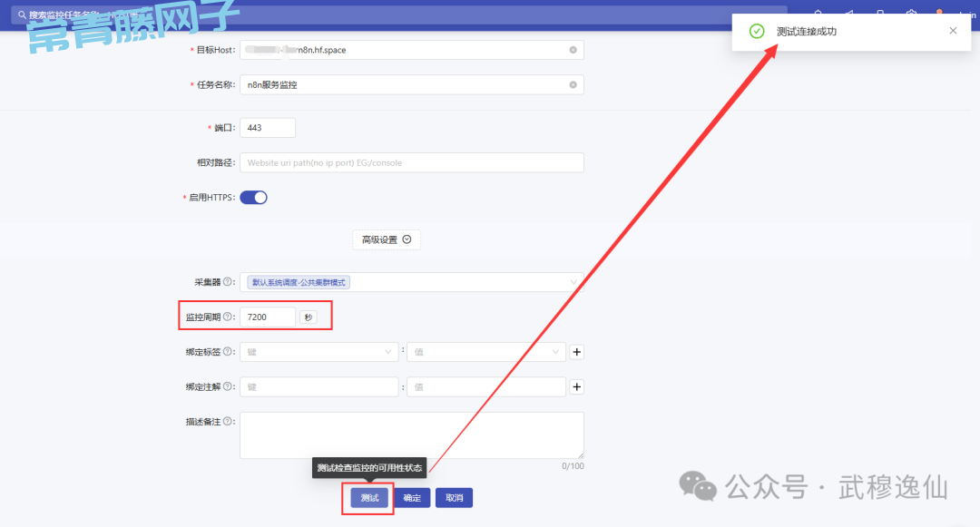Dismiss the 测试连接成功 notification
The width and height of the screenshot is (980, 527).
(x=953, y=31)
